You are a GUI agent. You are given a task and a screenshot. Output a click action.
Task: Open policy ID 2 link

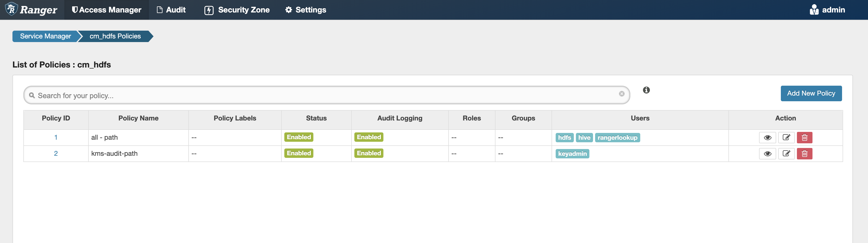tap(56, 154)
